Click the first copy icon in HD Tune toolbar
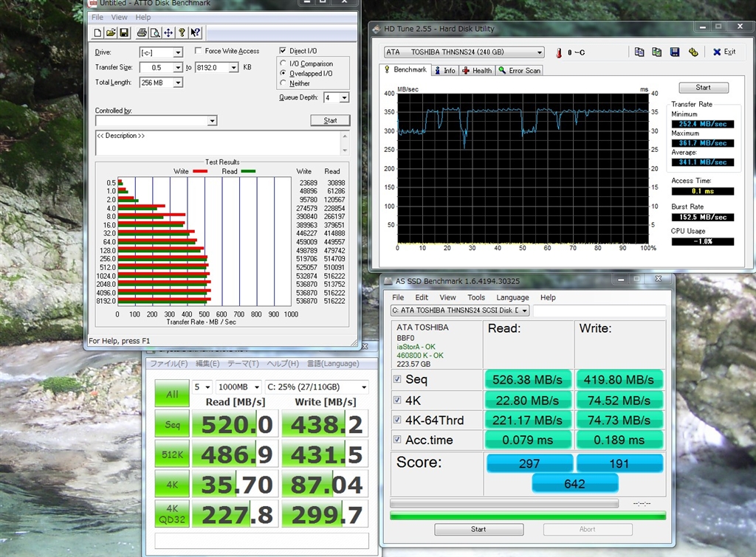The height and width of the screenshot is (557, 756). 639,52
